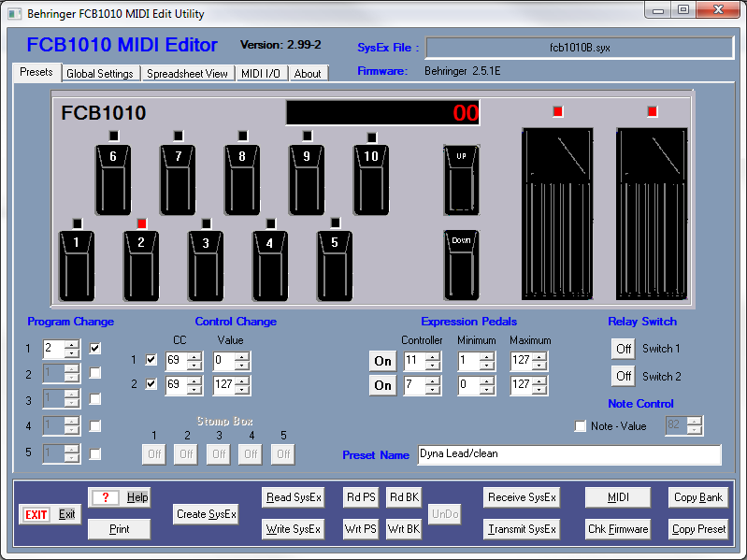This screenshot has width=747, height=560.
Task: Enable Program Change 2 checkbox
Action: click(x=95, y=373)
